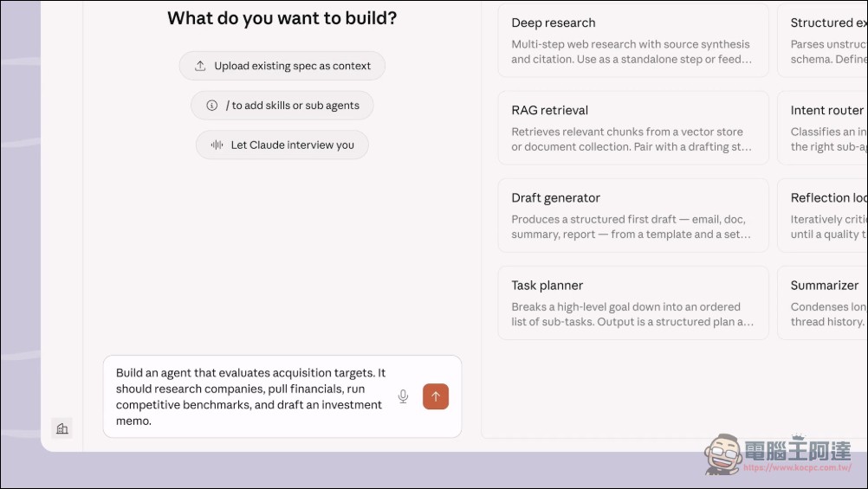Click the audio waveform icon

click(217, 145)
